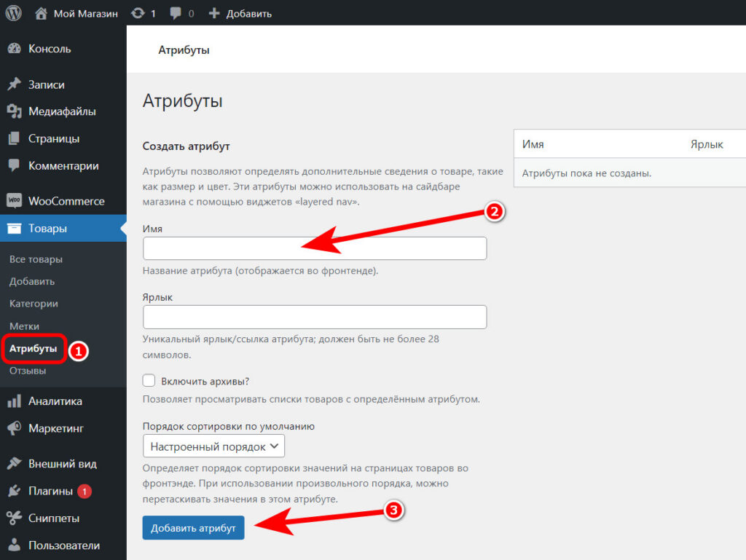Click the Товары archive box icon

15,228
